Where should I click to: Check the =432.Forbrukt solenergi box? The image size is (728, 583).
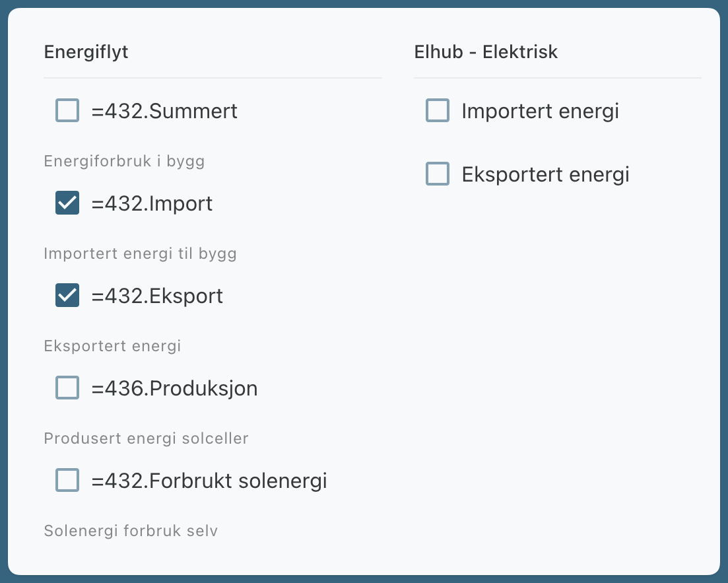[67, 481]
